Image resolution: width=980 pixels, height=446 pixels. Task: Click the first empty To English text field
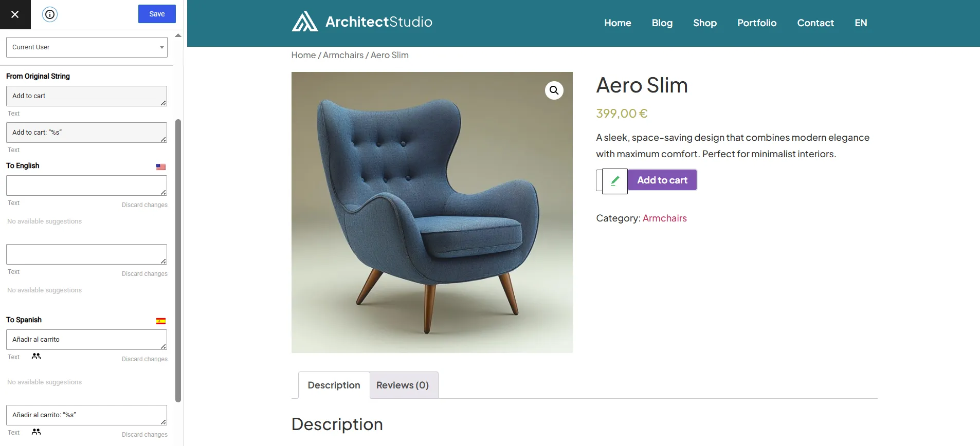tap(86, 185)
